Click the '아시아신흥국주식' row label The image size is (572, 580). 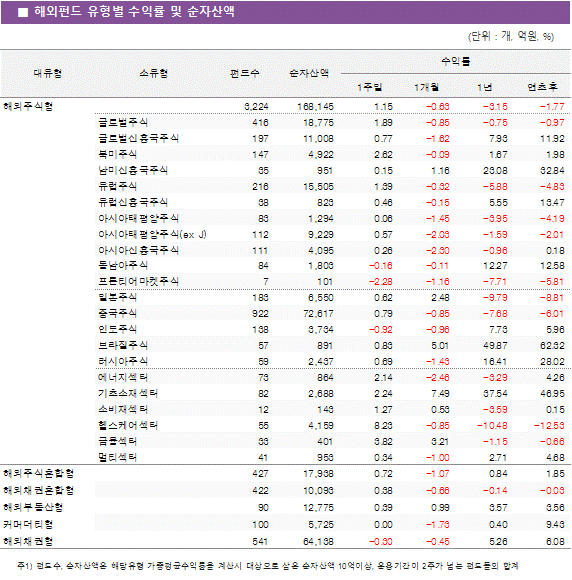click(138, 250)
